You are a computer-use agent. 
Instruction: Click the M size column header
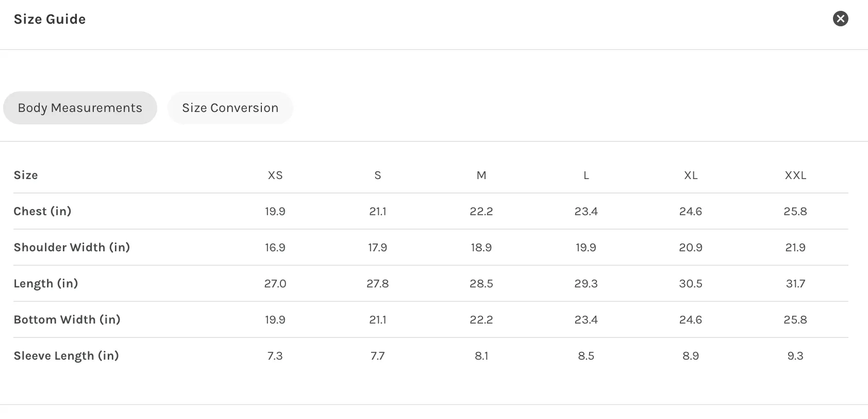(481, 175)
